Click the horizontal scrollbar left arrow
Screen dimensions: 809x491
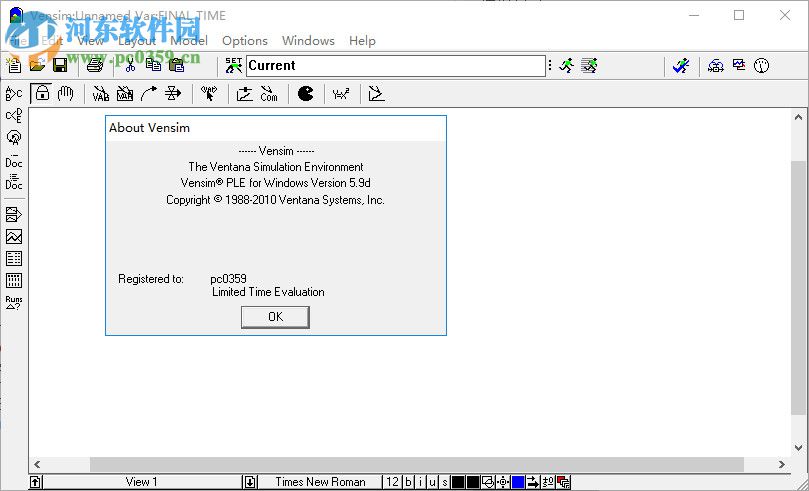(x=37, y=464)
